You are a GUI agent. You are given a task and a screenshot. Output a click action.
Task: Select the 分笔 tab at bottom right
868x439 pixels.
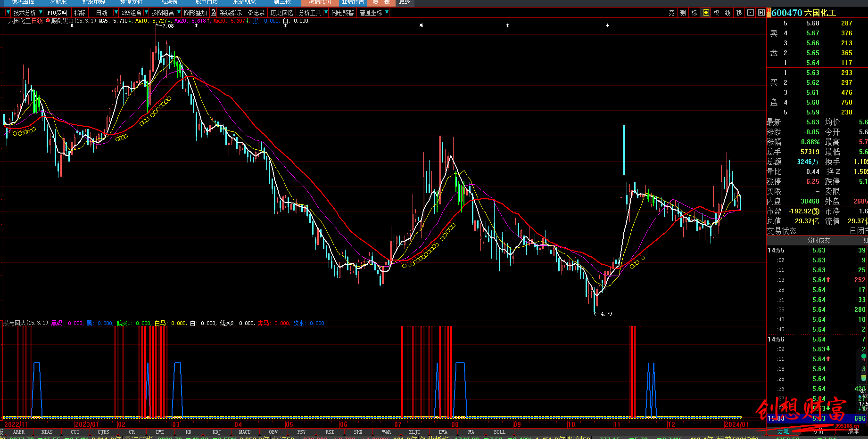click(783, 431)
